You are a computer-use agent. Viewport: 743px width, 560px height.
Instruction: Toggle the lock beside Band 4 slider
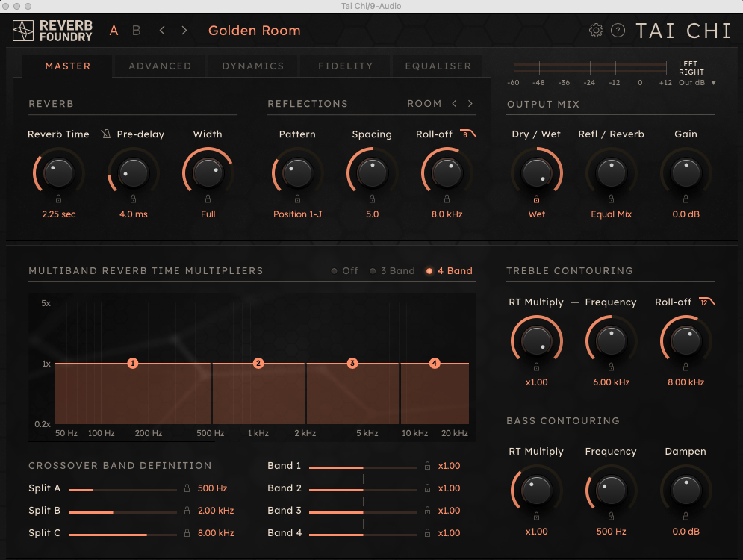(427, 532)
